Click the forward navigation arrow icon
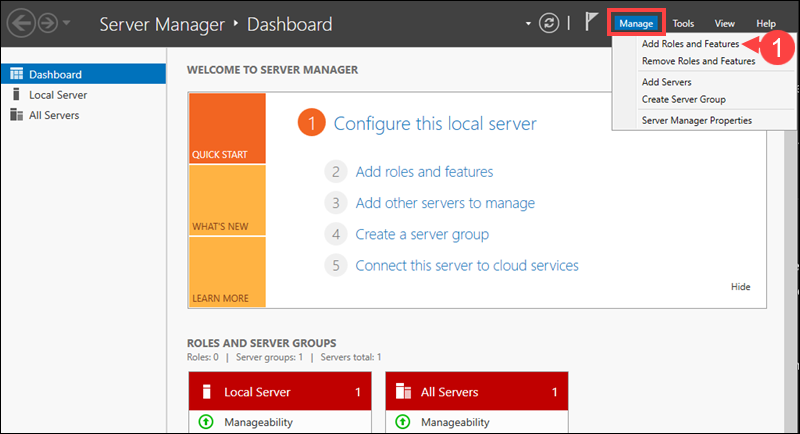800x434 pixels. [46, 23]
